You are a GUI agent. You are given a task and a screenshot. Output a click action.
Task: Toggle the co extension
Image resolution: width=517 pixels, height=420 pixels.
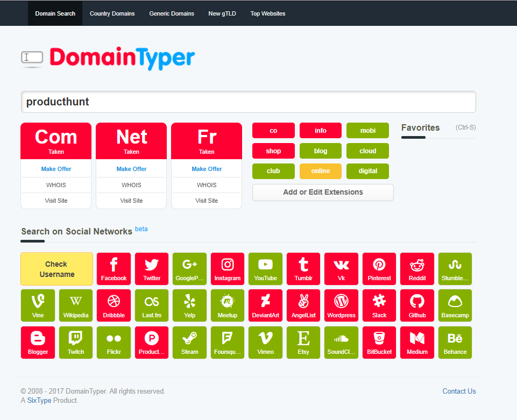(x=273, y=130)
